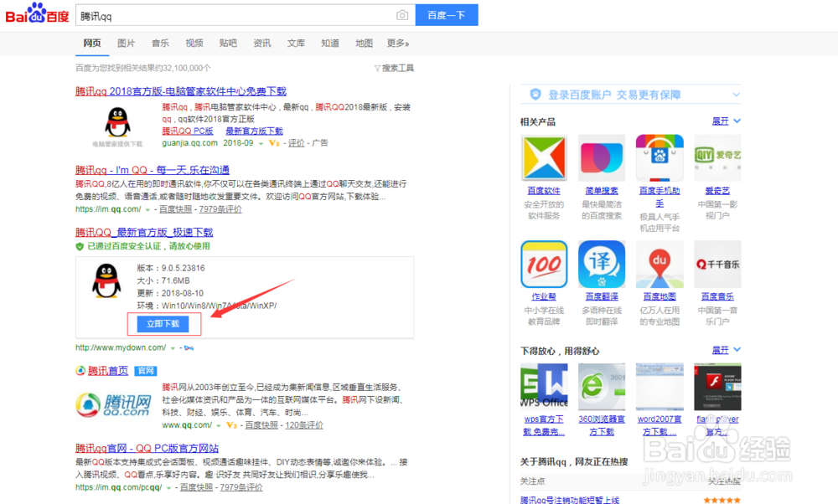838x504 pixels.
Task: Open the 腾讯qq号注销功能短暂上线 hot topic
Action: 570,500
